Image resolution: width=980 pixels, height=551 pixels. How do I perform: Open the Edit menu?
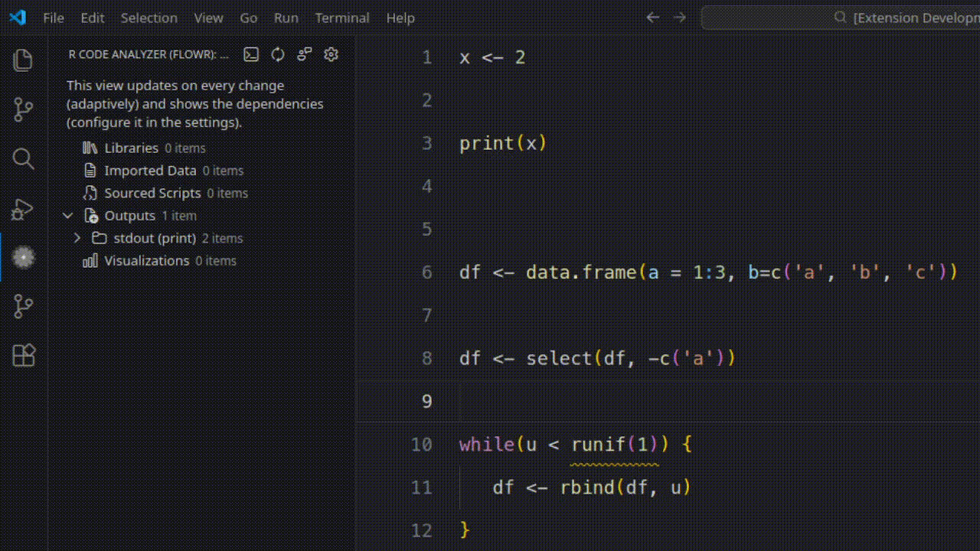(x=93, y=18)
